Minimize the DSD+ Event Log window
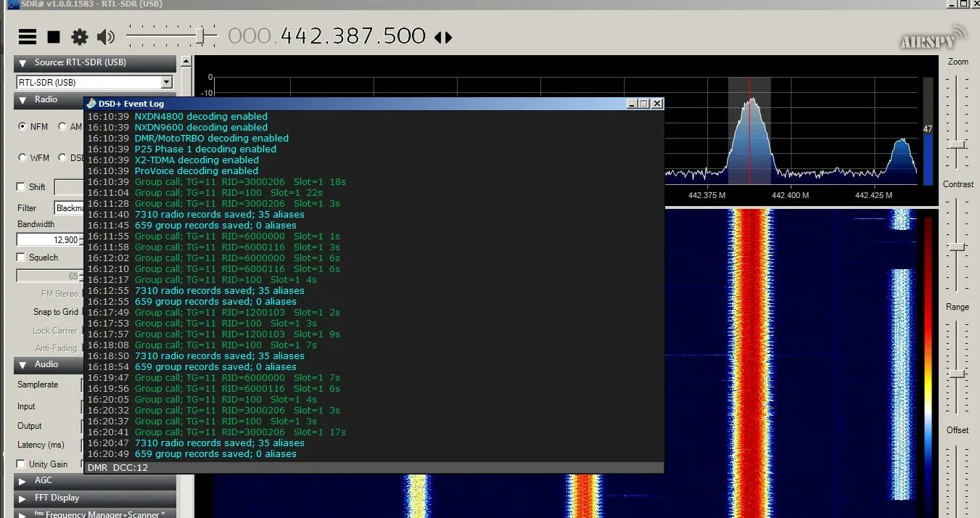 [632, 104]
